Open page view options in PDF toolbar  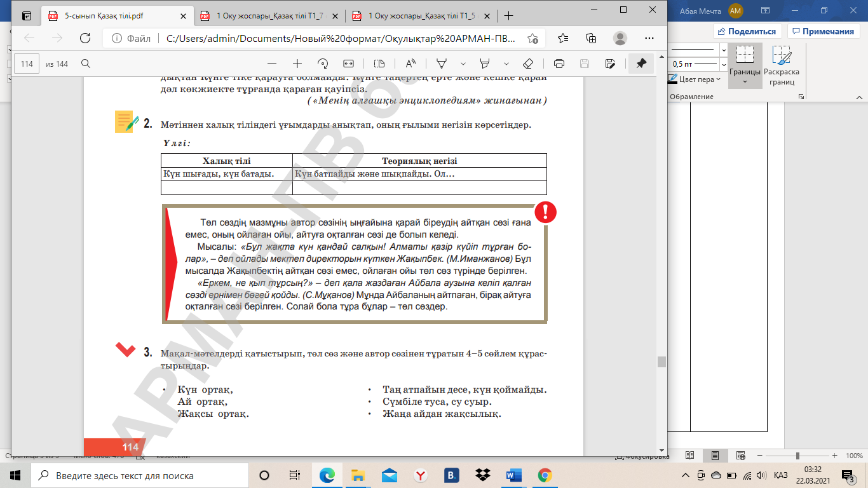click(379, 64)
